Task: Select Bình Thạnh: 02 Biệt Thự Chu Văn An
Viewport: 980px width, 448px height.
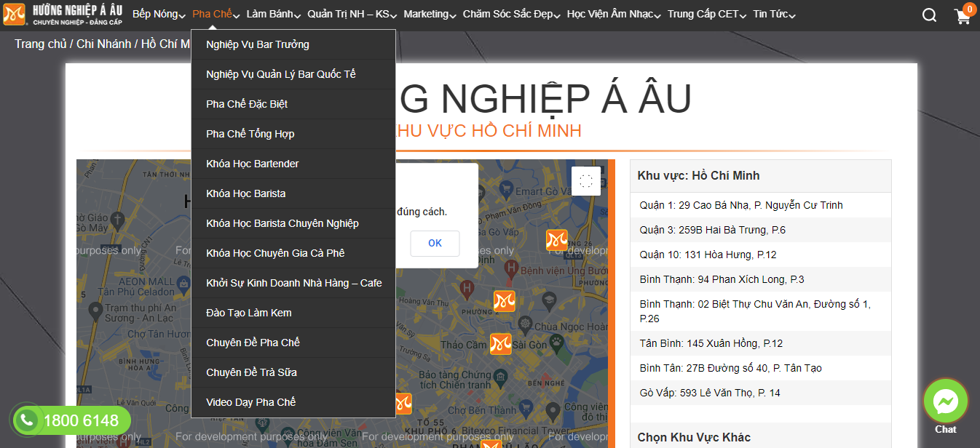Action: 760,311
